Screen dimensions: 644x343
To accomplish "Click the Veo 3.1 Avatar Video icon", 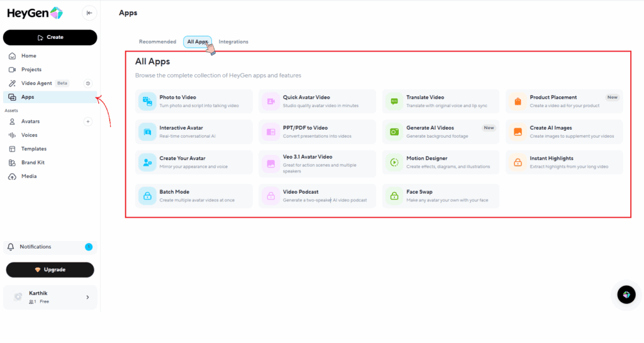I will (270, 164).
